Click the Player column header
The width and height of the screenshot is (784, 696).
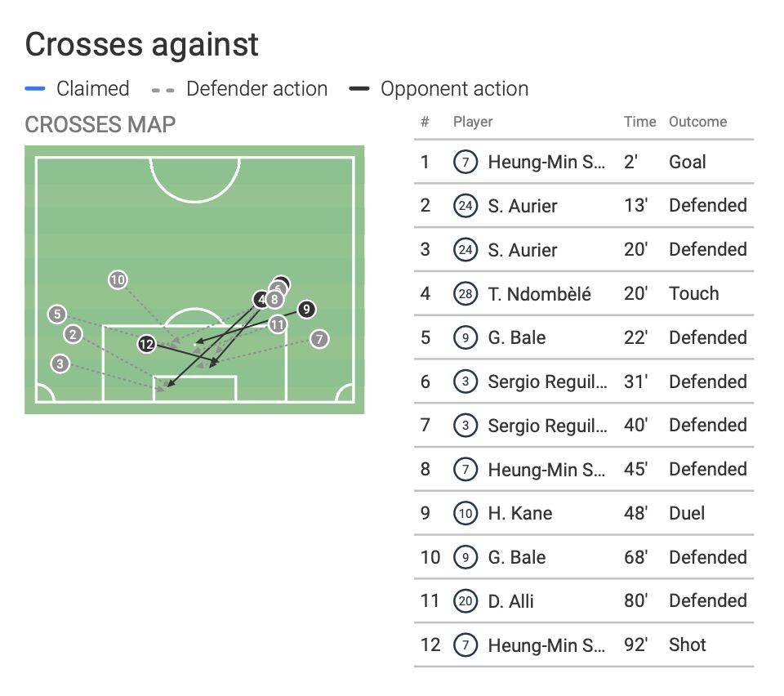pos(473,122)
